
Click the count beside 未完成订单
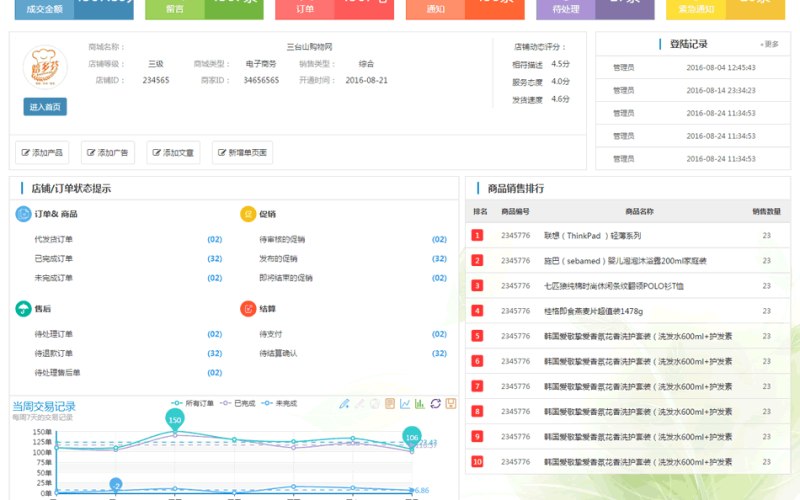click(x=215, y=278)
